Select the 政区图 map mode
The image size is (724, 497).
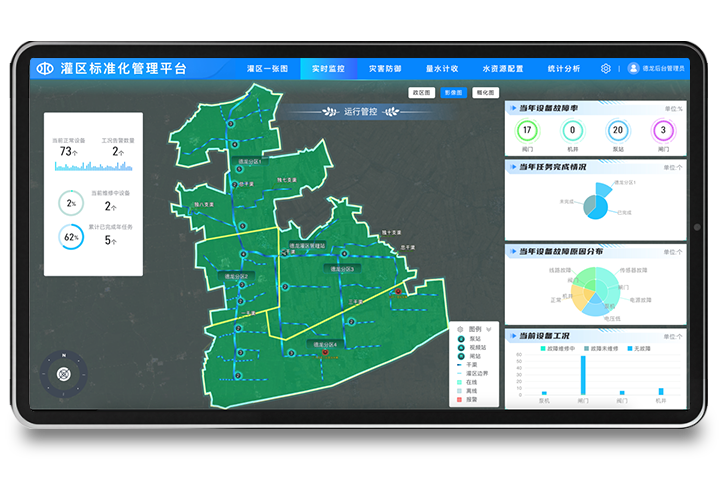(x=421, y=92)
